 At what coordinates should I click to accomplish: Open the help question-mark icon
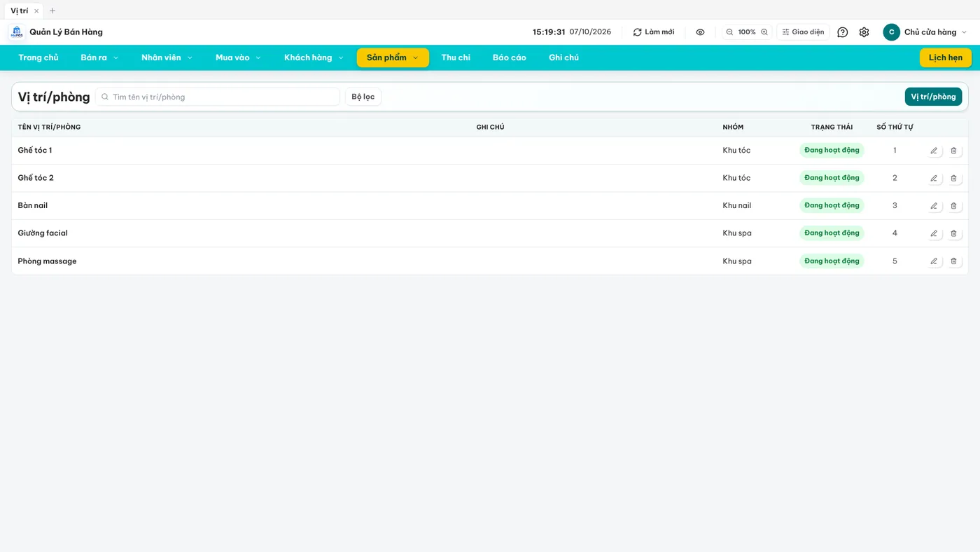coord(843,32)
